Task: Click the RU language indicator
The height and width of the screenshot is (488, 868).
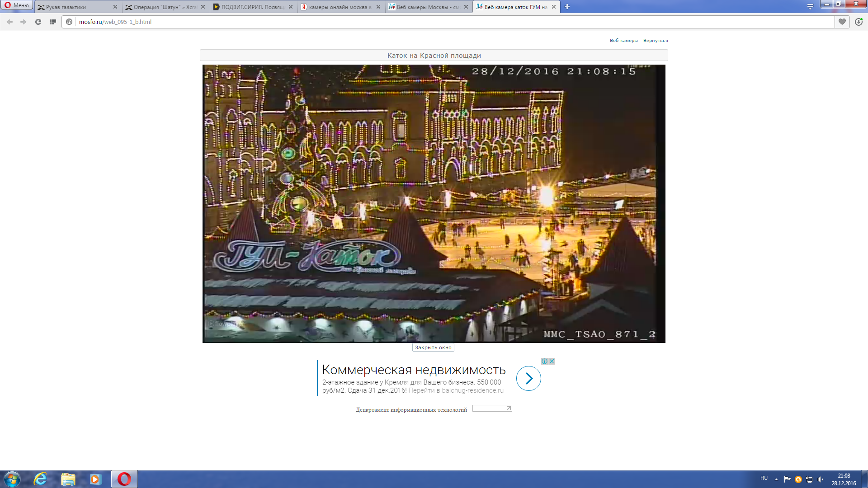Action: 764,478
